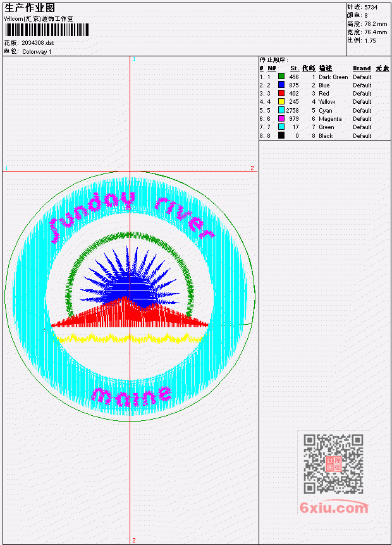The width and height of the screenshot is (392, 545).
Task: Click stitch count '402' in the Red row
Action: tap(294, 94)
